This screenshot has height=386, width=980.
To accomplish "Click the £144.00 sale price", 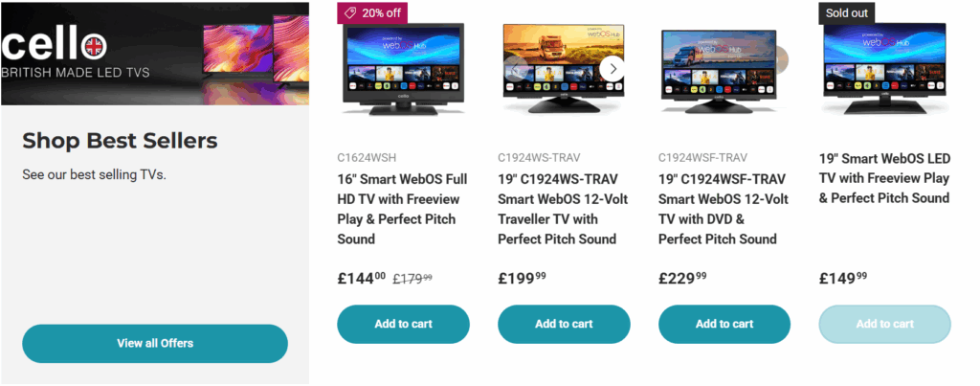I will click(x=362, y=279).
